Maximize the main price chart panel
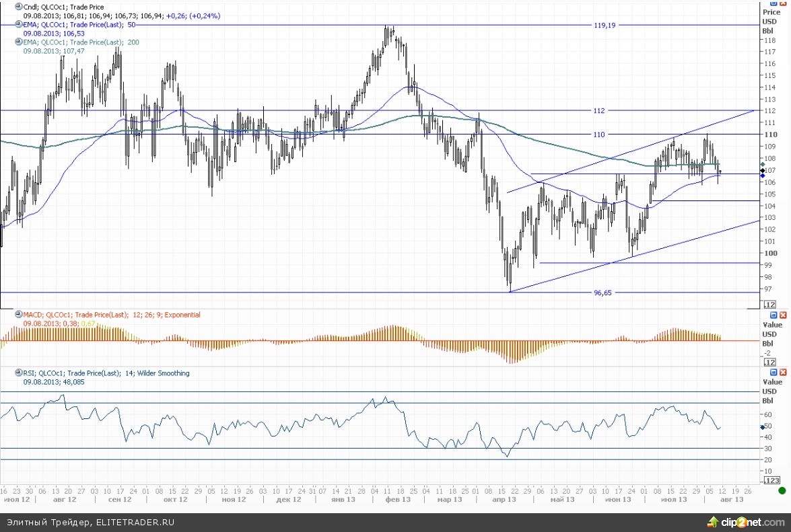This screenshot has height=532, width=791. 773,3
